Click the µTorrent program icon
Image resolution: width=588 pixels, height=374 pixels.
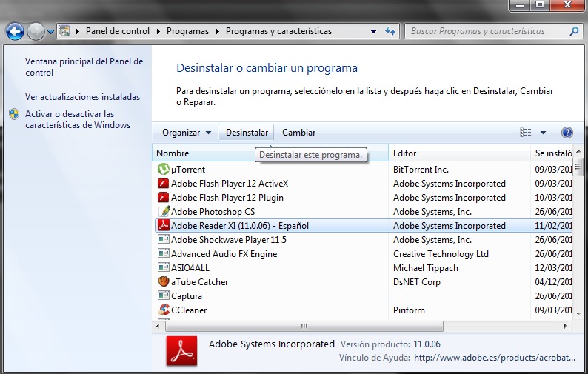tap(164, 169)
